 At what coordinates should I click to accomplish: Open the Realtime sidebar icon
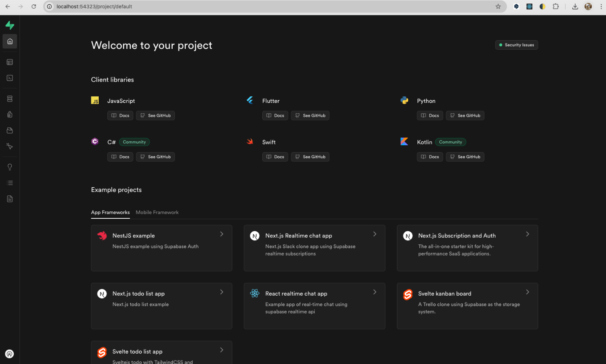click(x=10, y=147)
